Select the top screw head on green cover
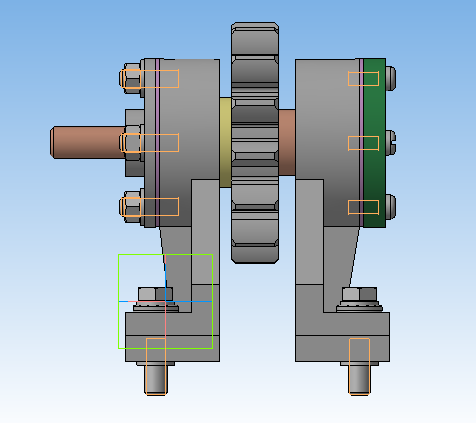The width and height of the screenshot is (476, 423). click(x=391, y=79)
